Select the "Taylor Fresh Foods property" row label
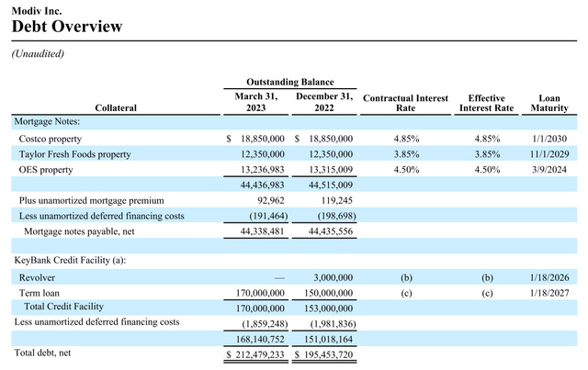This screenshot has width=588, height=370. 75,154
